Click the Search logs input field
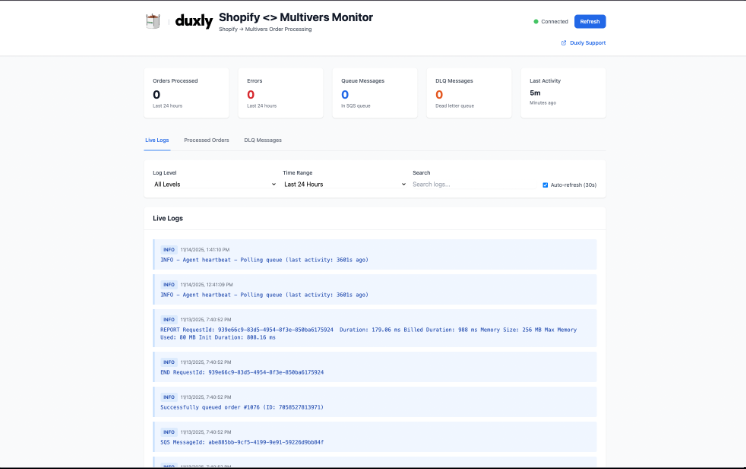 pyautogui.click(x=474, y=185)
